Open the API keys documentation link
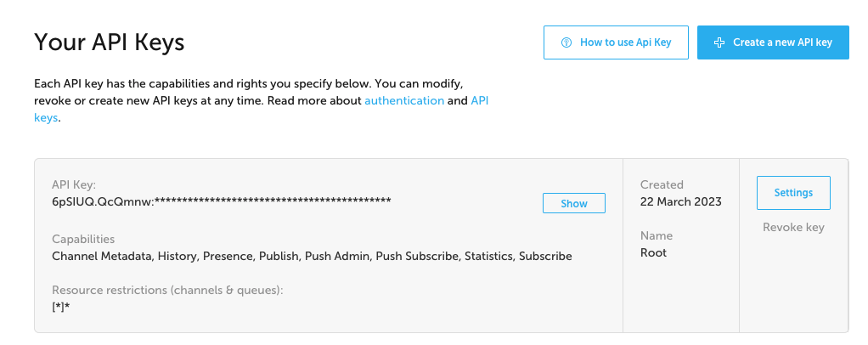868x345 pixels. pos(479,100)
